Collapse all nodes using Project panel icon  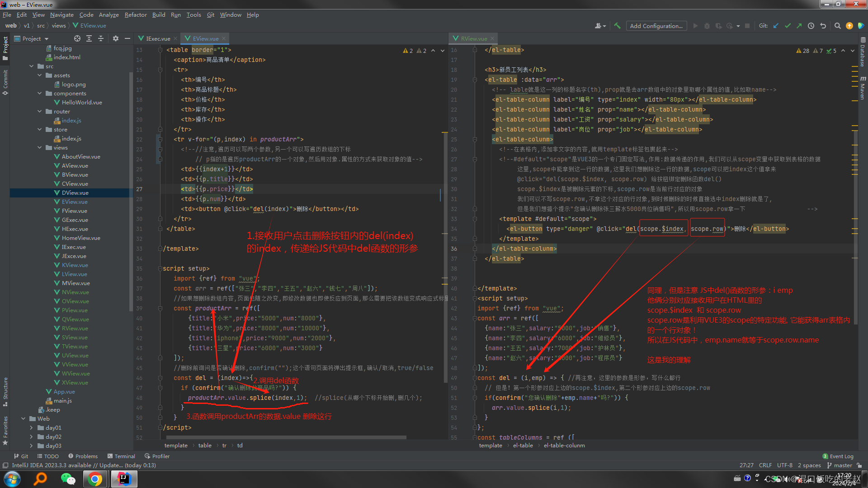coord(100,38)
